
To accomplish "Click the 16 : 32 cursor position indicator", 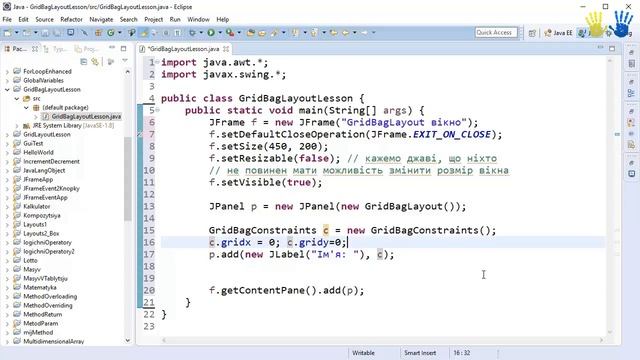I will tap(462, 353).
